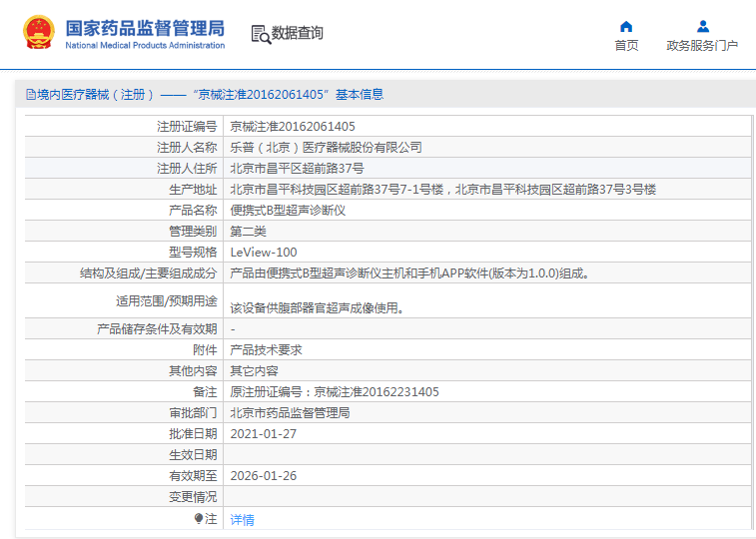
Task: Click the 注册人住所 field label
Action: [x=187, y=169]
